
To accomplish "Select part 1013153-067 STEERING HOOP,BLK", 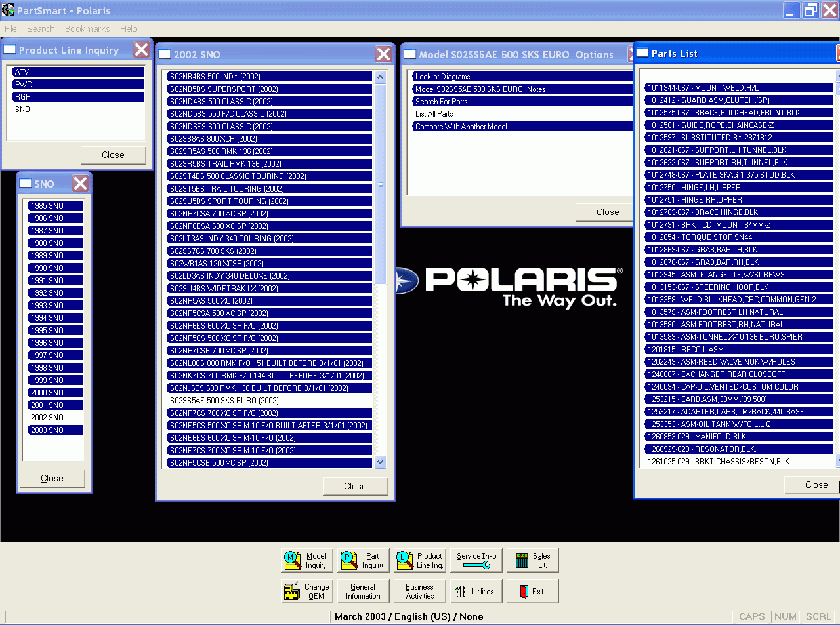I will click(739, 287).
